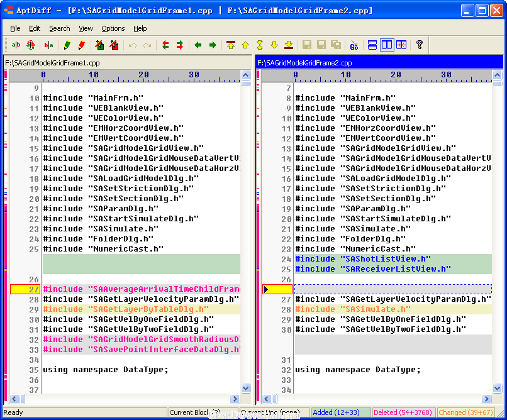This screenshot has height=420, width=507.
Task: Click the right pane vertical scroll down arrow
Action: tap(498, 388)
